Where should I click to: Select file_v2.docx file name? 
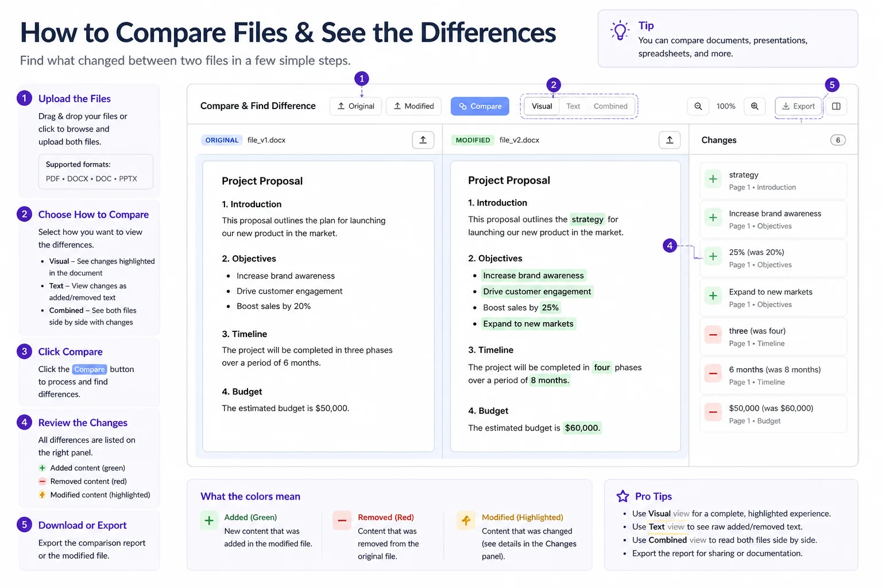(x=519, y=140)
